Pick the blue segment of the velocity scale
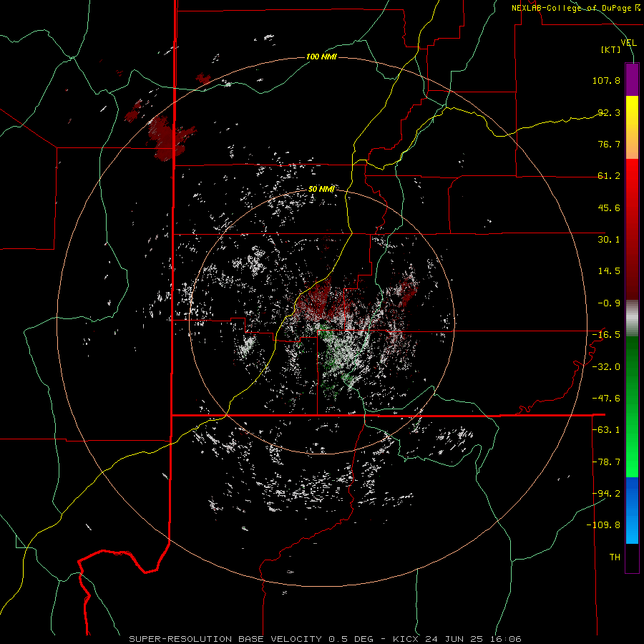The height and width of the screenshot is (644, 644). pos(632,510)
